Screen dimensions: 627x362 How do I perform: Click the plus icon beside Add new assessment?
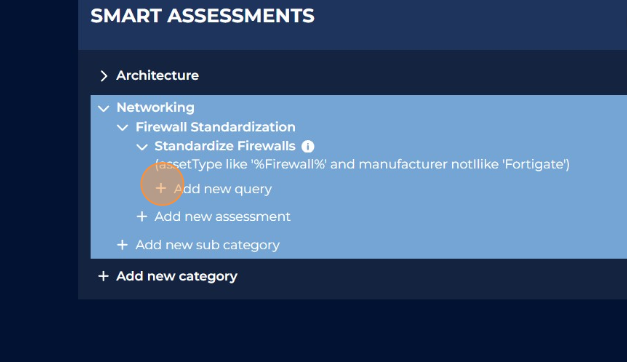pos(142,216)
